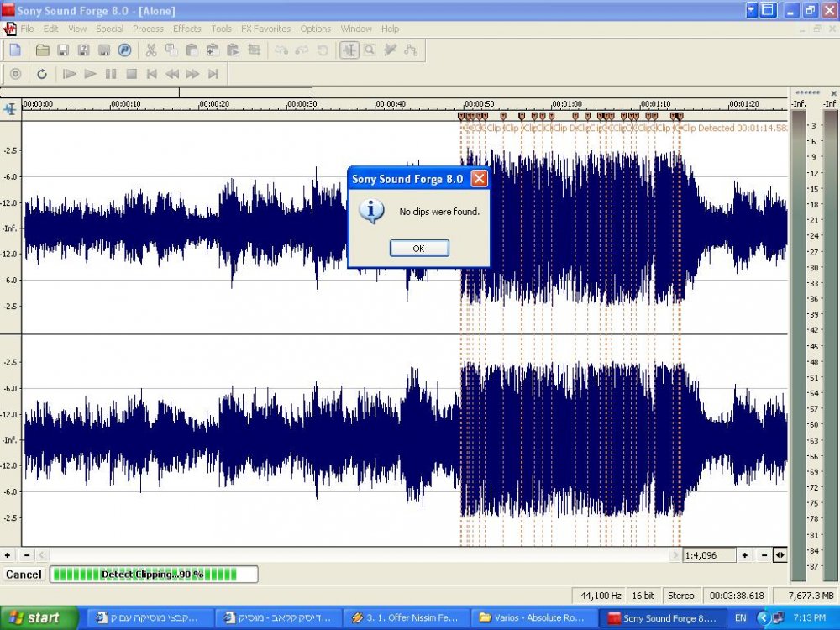
Task: Click the Go to Start transport button
Action: [151, 74]
